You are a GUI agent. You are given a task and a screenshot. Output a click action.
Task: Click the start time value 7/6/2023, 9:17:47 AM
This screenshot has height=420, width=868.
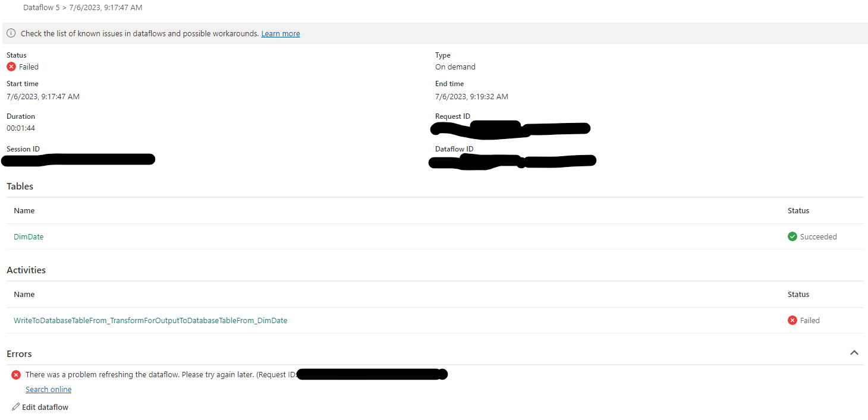(43, 96)
